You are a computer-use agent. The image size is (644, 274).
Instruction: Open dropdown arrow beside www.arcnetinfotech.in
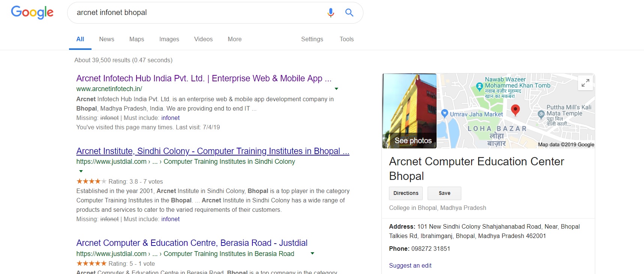point(336,89)
